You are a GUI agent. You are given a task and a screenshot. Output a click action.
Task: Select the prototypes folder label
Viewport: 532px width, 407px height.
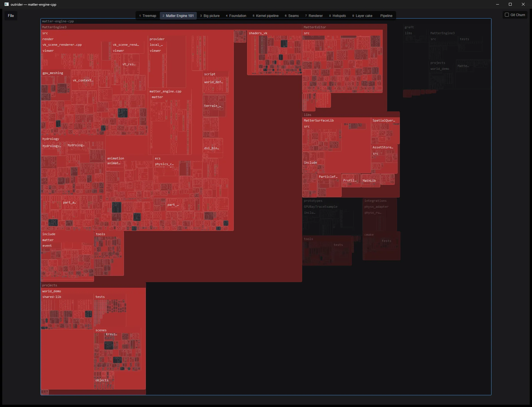[313, 201]
